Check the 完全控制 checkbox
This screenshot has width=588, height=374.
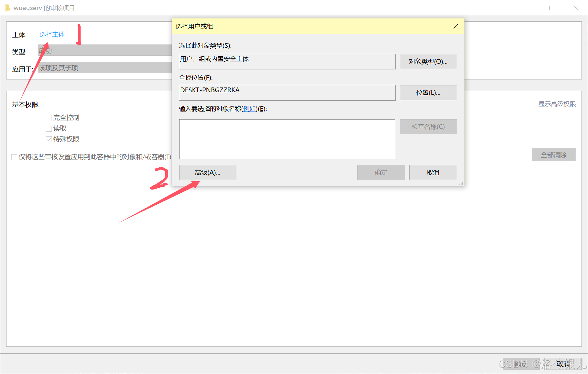coord(49,118)
